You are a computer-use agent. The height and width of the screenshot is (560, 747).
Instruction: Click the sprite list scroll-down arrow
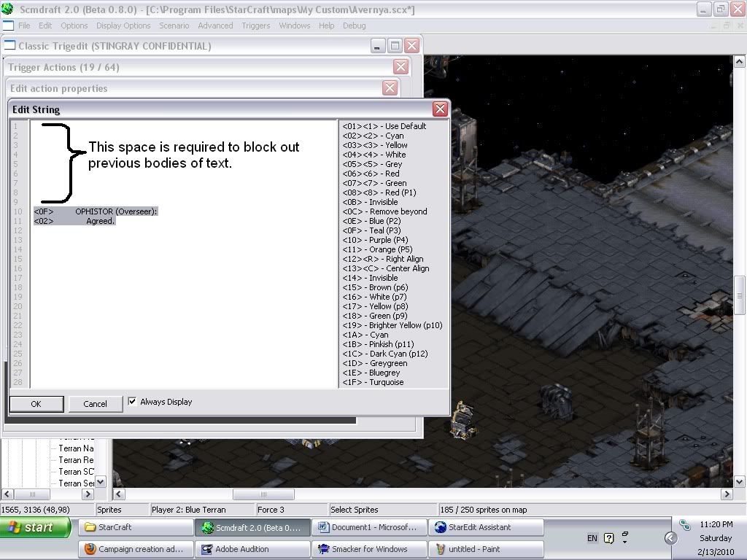101,481
